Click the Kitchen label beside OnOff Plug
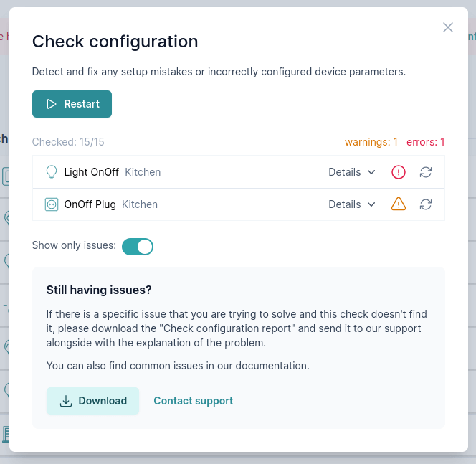 (140, 204)
